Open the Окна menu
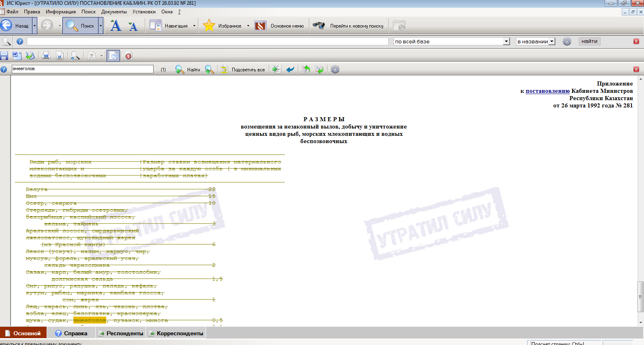Viewport: 644px width, 345px height. pyautogui.click(x=167, y=12)
